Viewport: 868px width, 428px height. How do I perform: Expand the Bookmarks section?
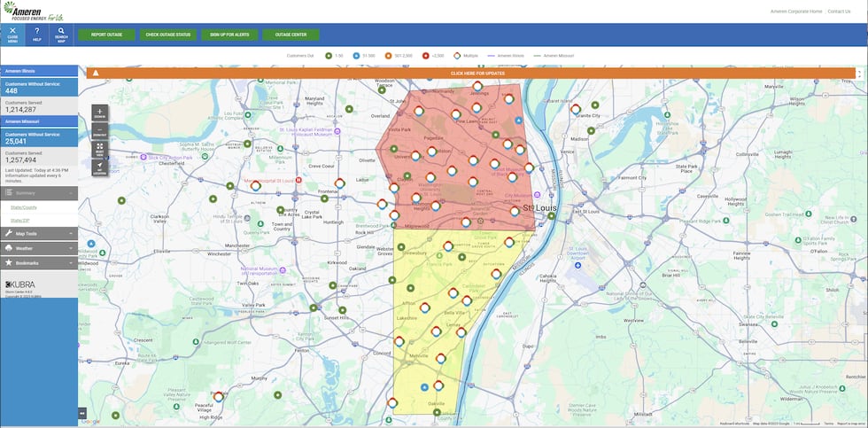tap(39, 263)
